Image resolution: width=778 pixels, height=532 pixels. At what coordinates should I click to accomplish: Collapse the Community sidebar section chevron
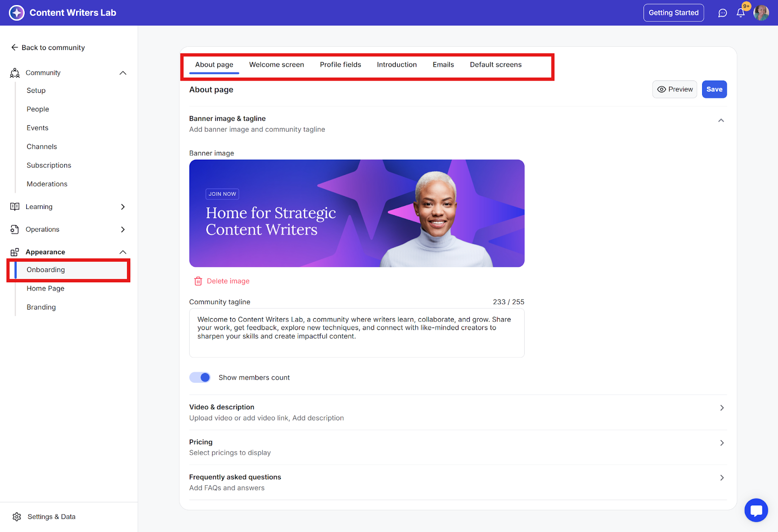(123, 73)
